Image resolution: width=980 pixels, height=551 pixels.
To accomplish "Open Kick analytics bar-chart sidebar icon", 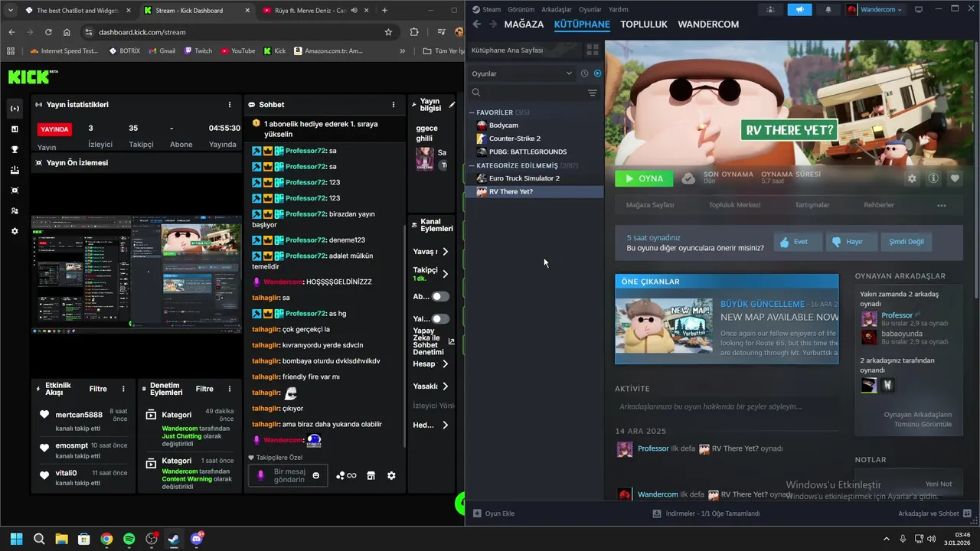I will tap(15, 129).
